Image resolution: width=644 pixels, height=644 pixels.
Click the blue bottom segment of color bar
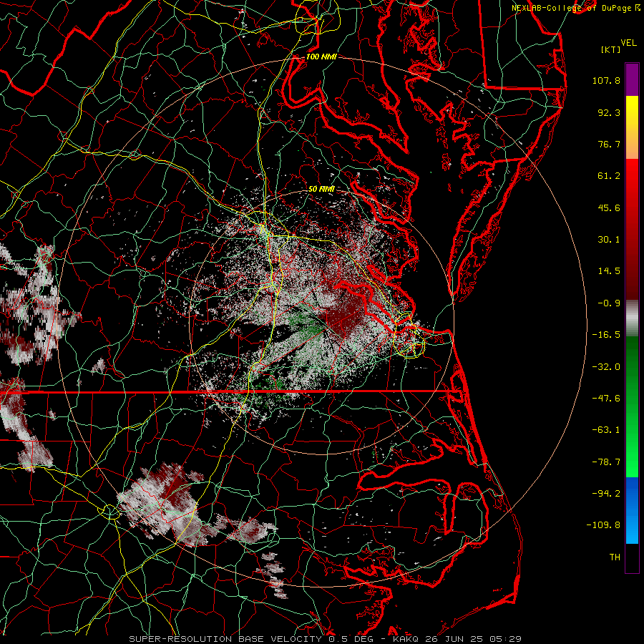pyautogui.click(x=632, y=510)
